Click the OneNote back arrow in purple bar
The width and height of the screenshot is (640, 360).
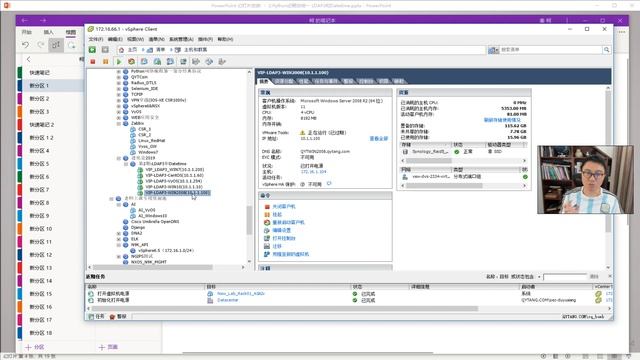pos(24,20)
